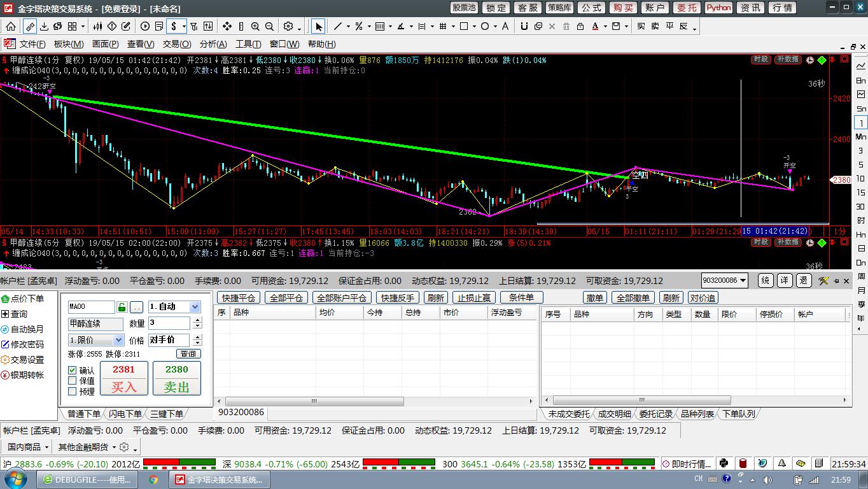The image size is (868, 489).
Task: Click the 快捷平仓 button
Action: click(239, 297)
